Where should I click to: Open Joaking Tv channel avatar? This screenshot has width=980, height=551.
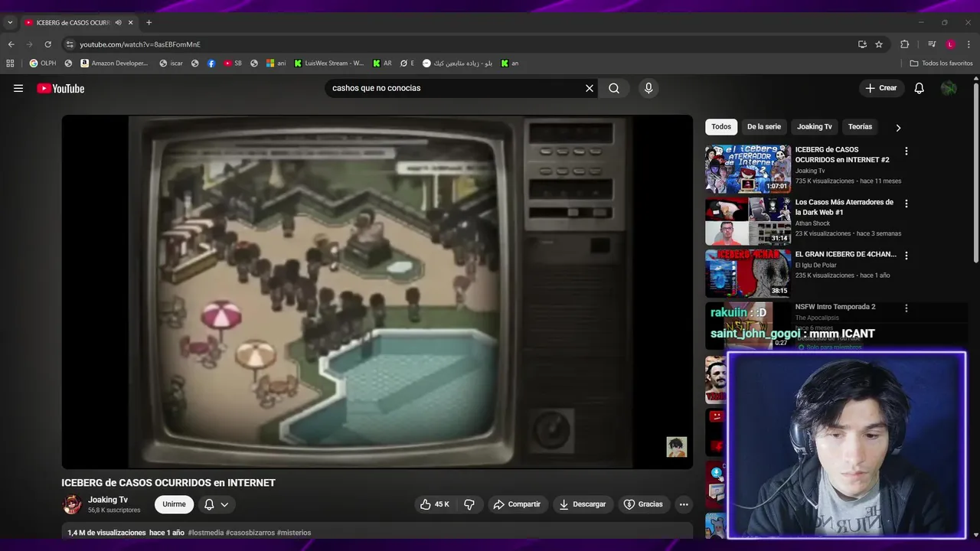(x=72, y=504)
